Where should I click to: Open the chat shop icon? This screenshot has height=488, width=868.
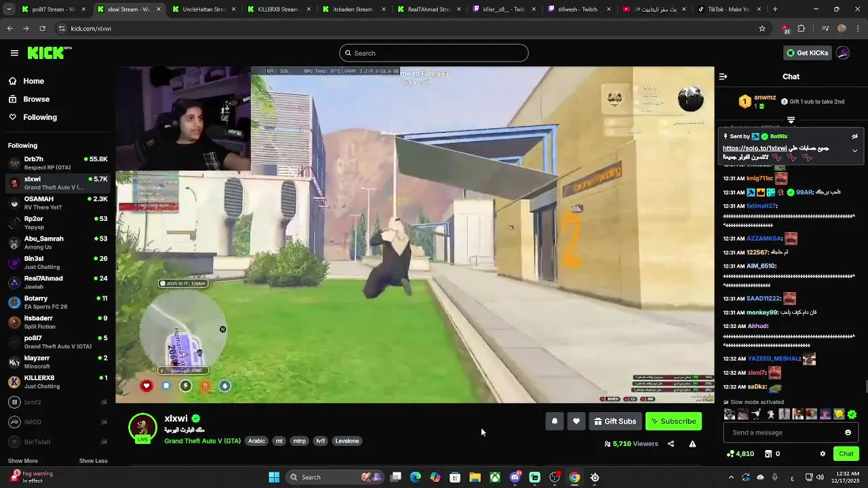click(x=768, y=453)
